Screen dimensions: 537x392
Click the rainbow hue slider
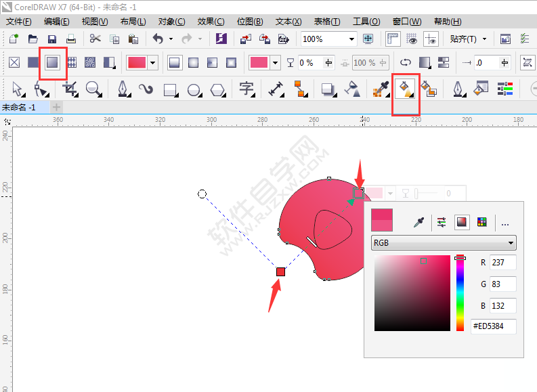click(460, 292)
